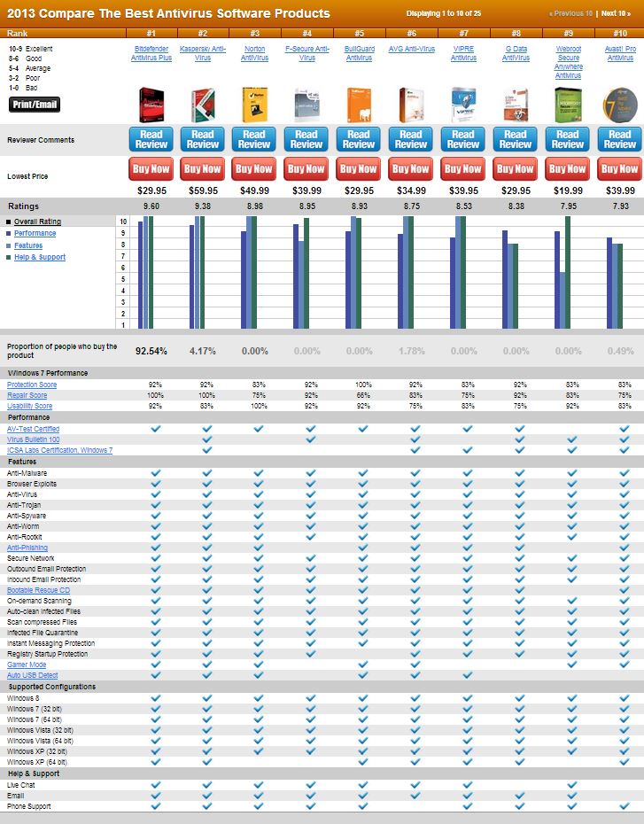644x824 pixels.
Task: Open the AVG Anti-Virus link
Action: 412,49
